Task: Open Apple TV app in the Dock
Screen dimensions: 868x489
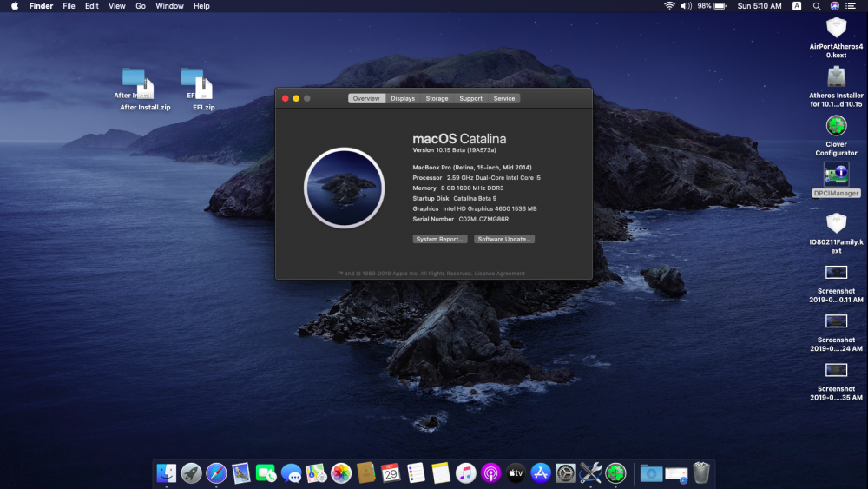Action: point(516,473)
